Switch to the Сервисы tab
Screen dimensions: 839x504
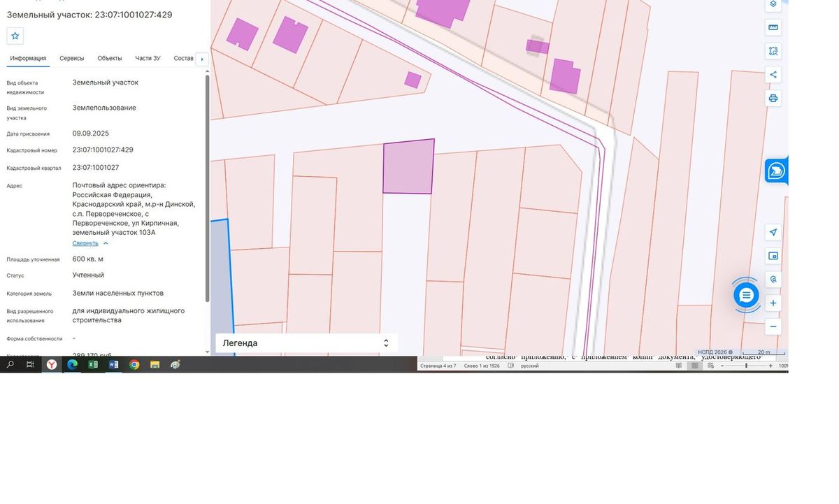pos(72,58)
